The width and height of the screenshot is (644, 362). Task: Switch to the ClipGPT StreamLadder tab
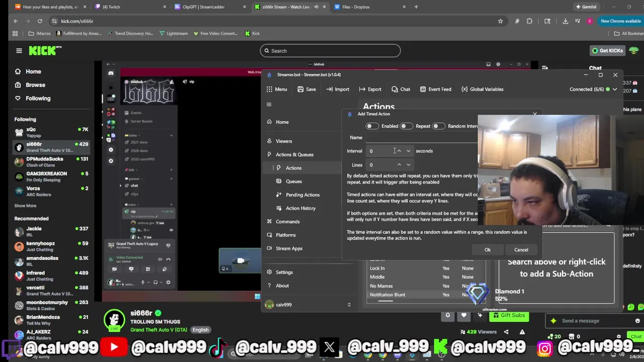pos(210,7)
